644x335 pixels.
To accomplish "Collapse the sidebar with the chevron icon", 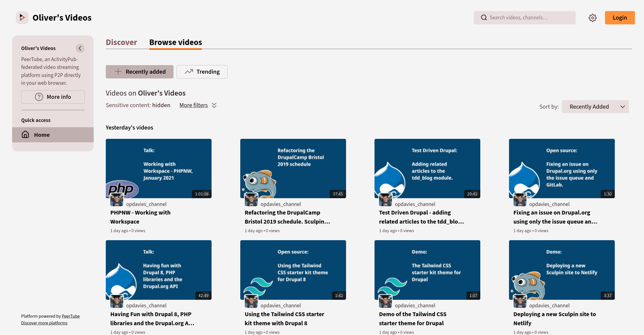I will pyautogui.click(x=80, y=48).
